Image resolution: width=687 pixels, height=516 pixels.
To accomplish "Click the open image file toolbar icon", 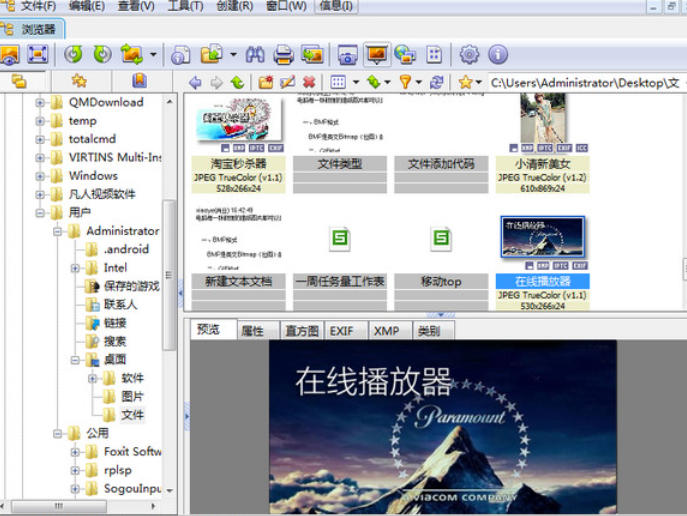I will (9, 55).
